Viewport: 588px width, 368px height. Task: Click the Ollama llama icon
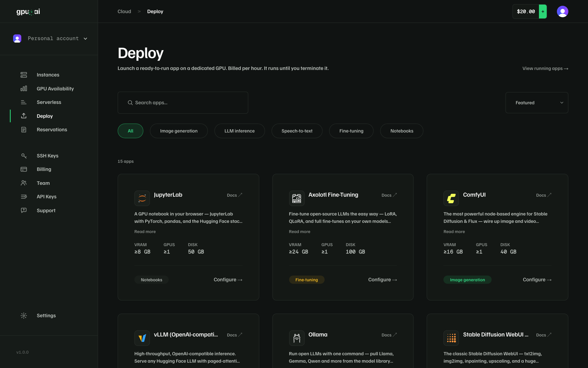click(x=297, y=338)
